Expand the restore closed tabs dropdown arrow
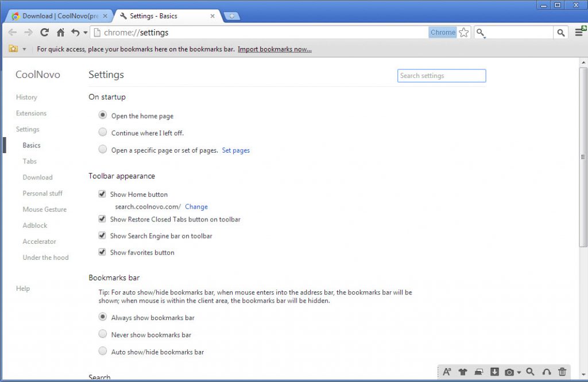588x382 pixels. point(86,33)
